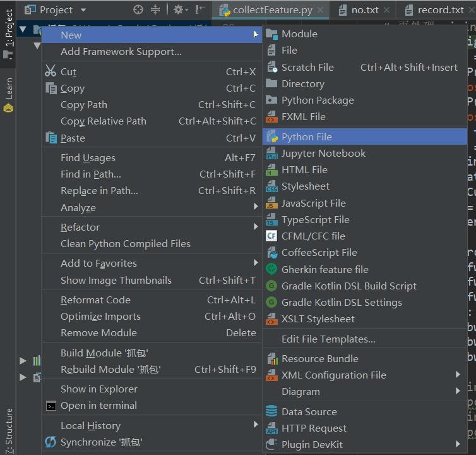Expand XML Configuration File submenu arrow
The height and width of the screenshot is (455, 476).
(458, 375)
